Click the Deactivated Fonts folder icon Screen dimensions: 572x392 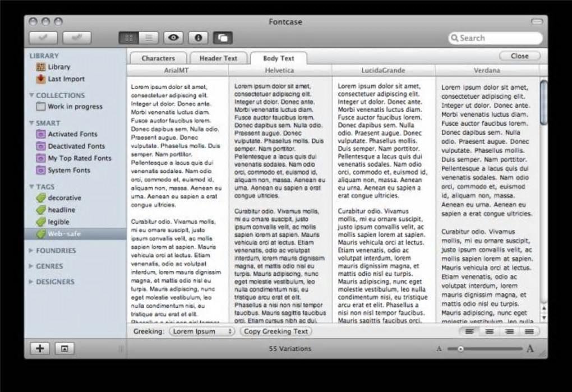tap(41, 146)
